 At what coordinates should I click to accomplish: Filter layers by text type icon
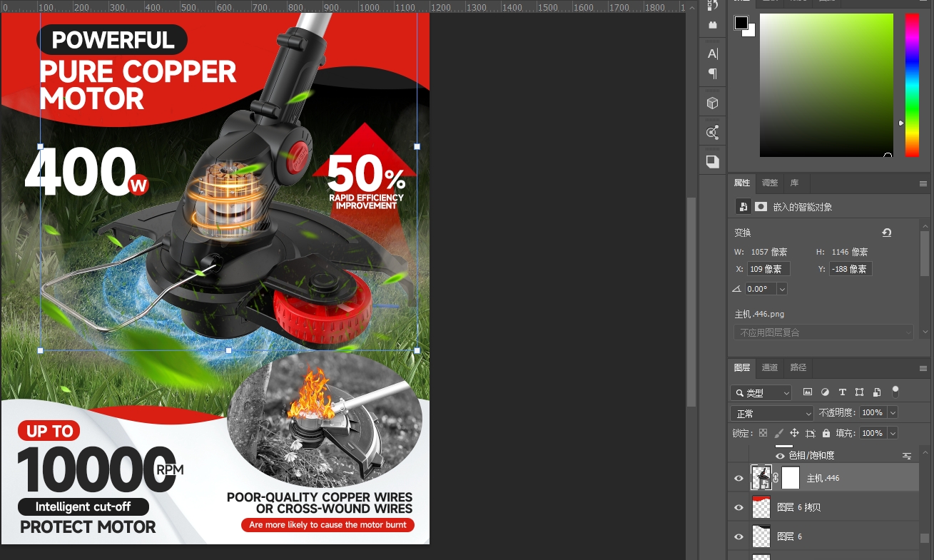[x=842, y=392]
